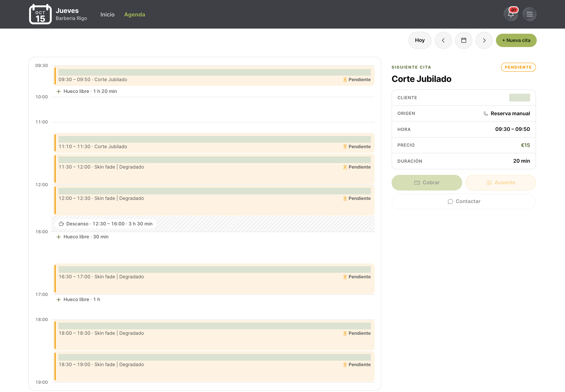Click the €15 price value
Image resolution: width=565 pixels, height=392 pixels.
pos(525,145)
